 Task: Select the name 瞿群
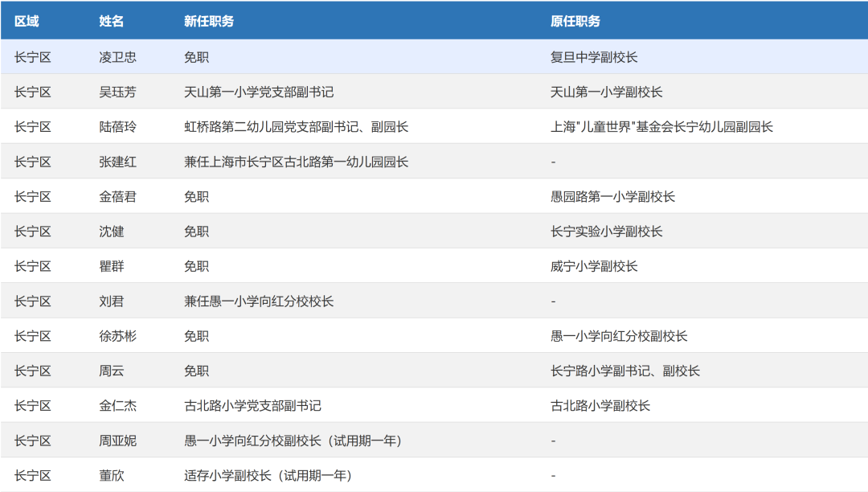111,266
